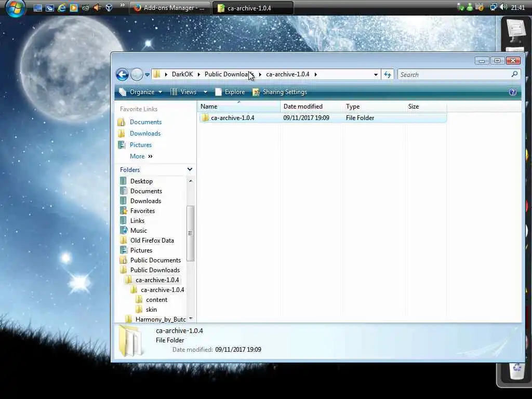
Task: Click DarkOK in the address breadcrumb
Action: (x=182, y=74)
